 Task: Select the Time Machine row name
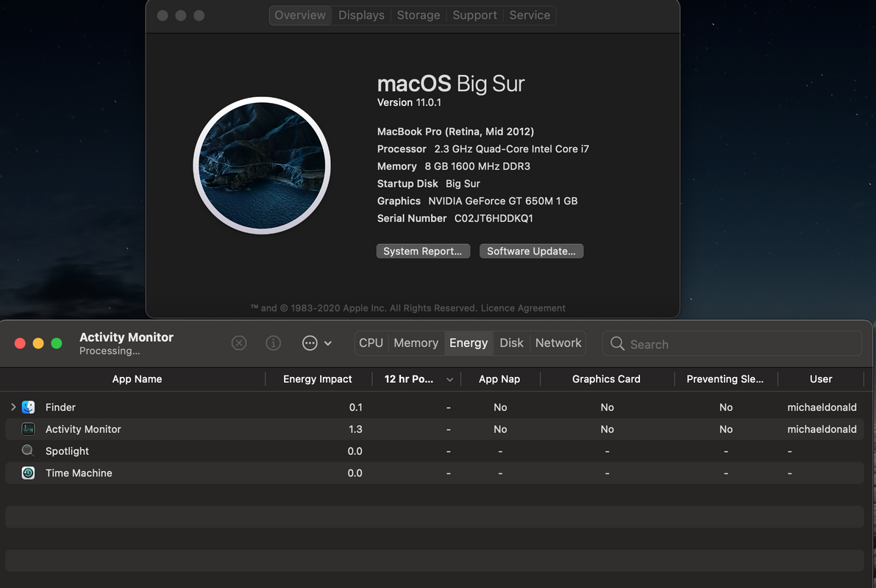coord(79,473)
